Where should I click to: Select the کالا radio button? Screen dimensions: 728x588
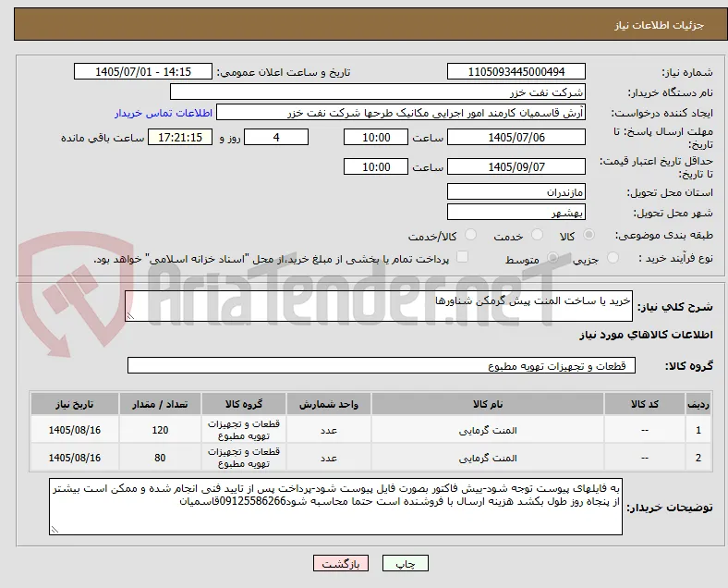pyautogui.click(x=588, y=235)
